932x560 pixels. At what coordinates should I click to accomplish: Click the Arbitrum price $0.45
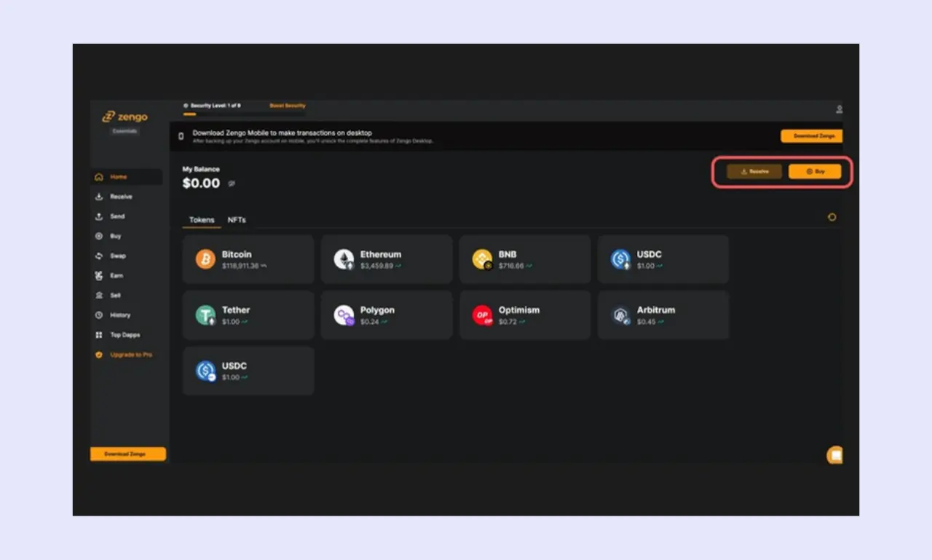[647, 322]
